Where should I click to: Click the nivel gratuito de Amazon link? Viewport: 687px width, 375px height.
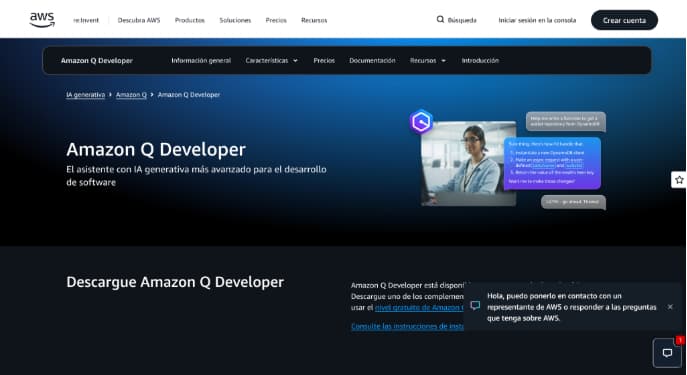(419, 308)
